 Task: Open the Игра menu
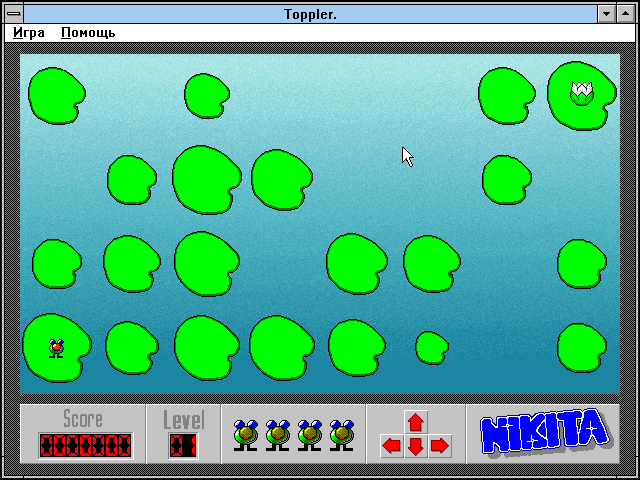29,32
